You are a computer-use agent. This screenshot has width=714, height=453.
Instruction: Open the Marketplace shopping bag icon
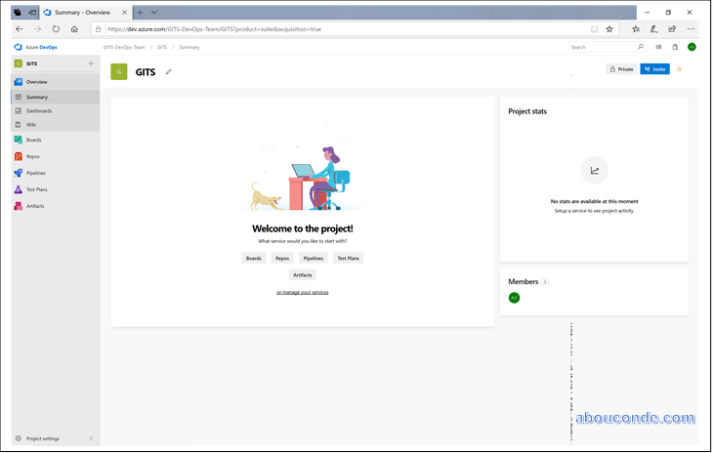[x=675, y=47]
